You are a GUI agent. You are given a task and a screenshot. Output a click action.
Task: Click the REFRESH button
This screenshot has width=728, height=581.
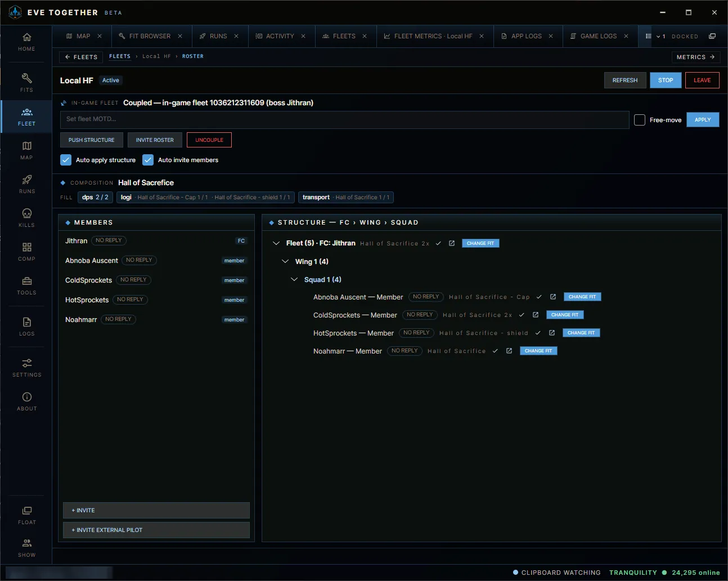pyautogui.click(x=625, y=81)
